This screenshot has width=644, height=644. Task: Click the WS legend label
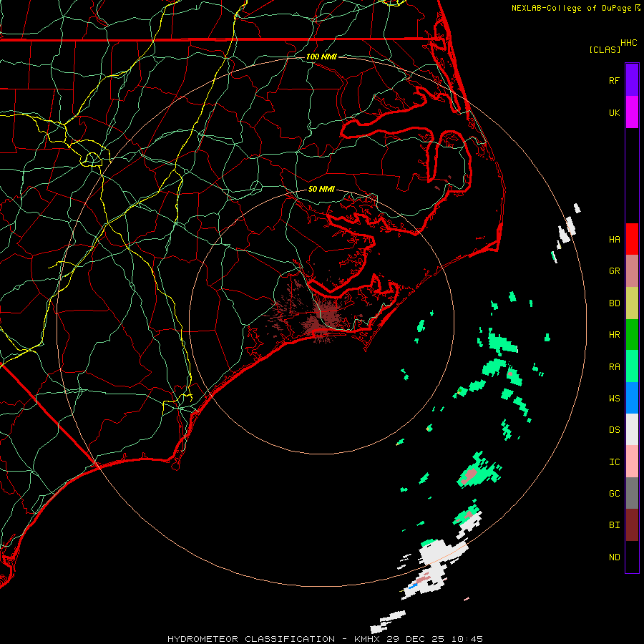tap(614, 398)
